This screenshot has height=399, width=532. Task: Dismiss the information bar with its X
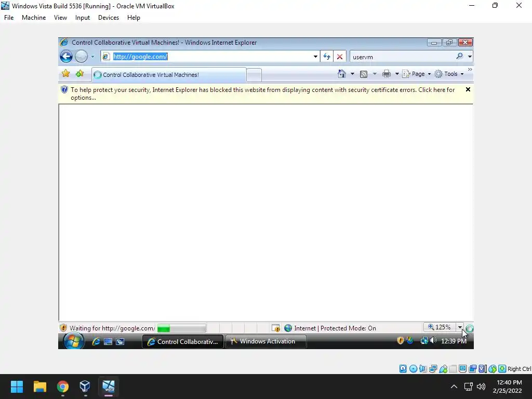468,89
